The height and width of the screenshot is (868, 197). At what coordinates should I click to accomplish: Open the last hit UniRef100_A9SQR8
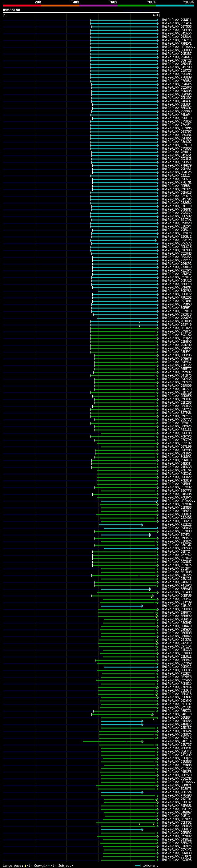[176, 860]
